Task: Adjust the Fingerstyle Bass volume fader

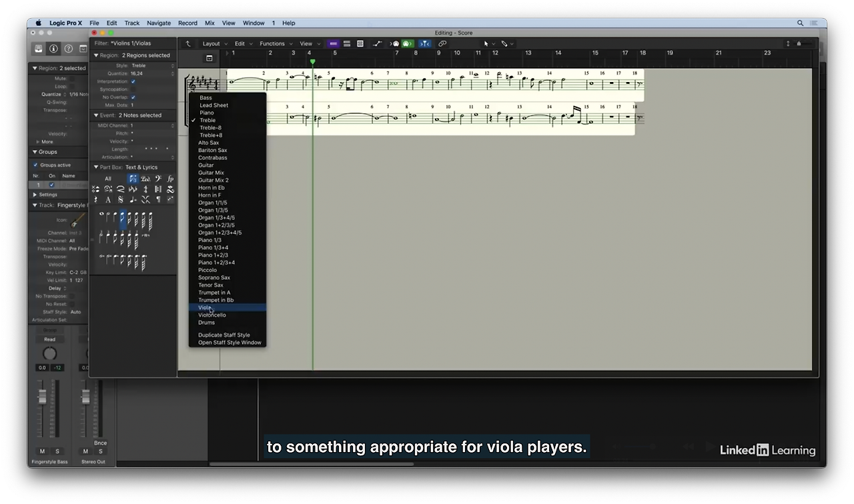Action: pos(43,397)
